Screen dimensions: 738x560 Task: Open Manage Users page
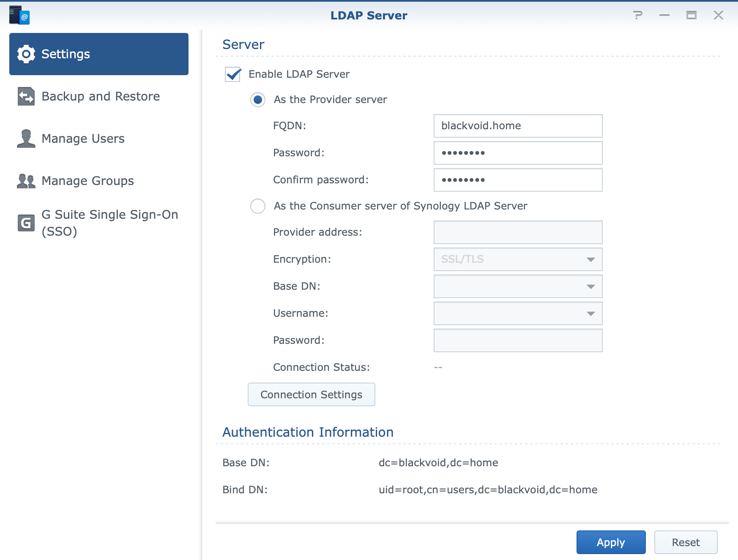pos(99,139)
